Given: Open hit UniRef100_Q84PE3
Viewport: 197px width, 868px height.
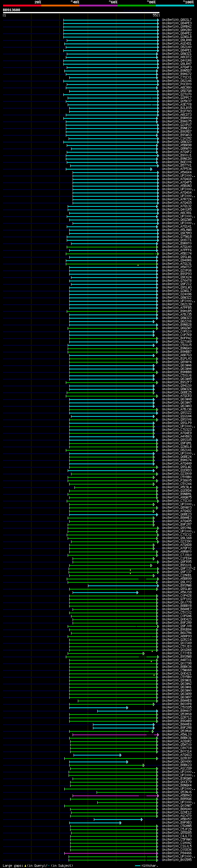Looking at the screenshot, I should [177, 23].
